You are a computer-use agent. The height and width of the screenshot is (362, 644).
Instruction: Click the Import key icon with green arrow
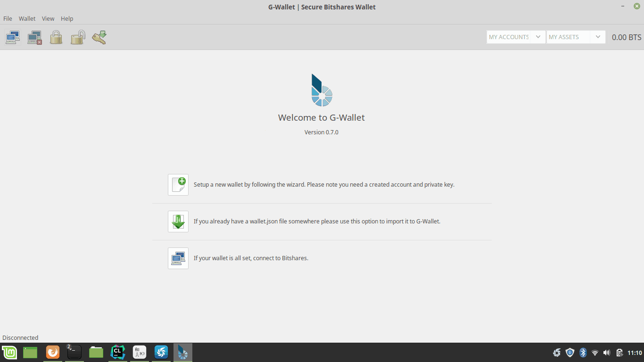pyautogui.click(x=99, y=37)
